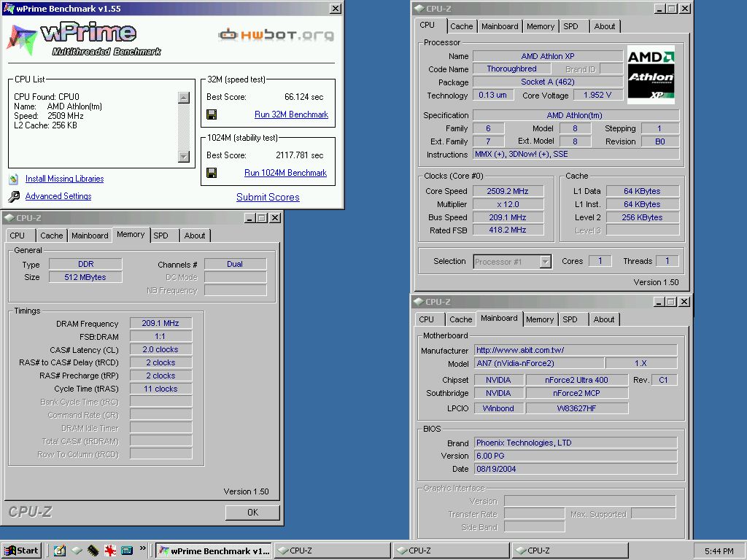The image size is (747, 560).
Task: Run the 32M Benchmark
Action: coord(291,114)
